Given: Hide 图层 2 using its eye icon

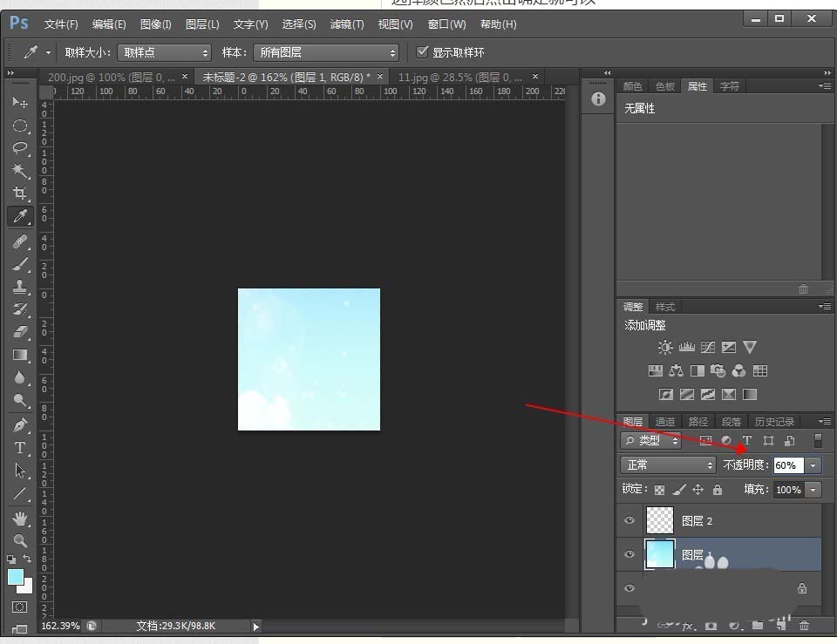Looking at the screenshot, I should (x=629, y=521).
